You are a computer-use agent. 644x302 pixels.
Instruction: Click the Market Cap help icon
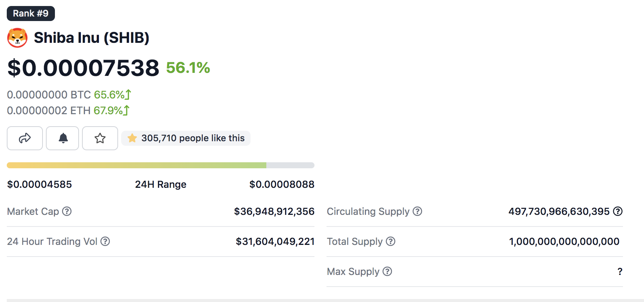point(67,211)
